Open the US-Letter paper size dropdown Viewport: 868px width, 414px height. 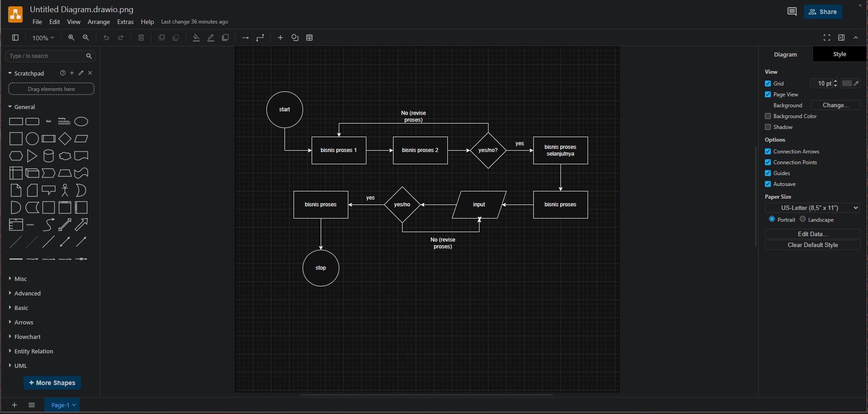[812, 208]
